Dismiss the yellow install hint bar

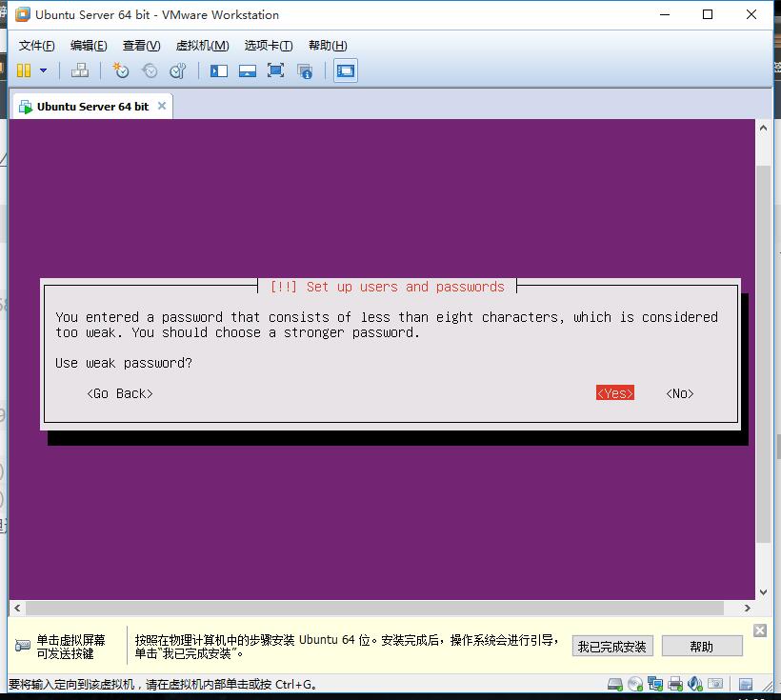pos(760,630)
